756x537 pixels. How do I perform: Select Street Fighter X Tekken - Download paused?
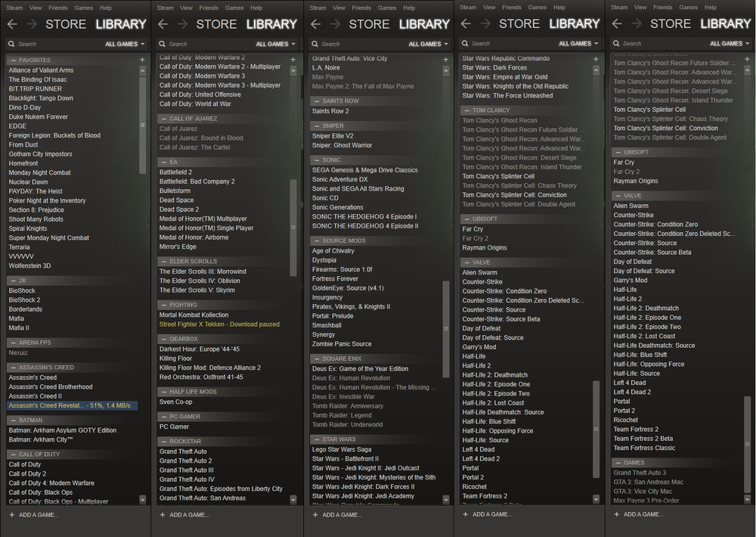pyautogui.click(x=219, y=324)
